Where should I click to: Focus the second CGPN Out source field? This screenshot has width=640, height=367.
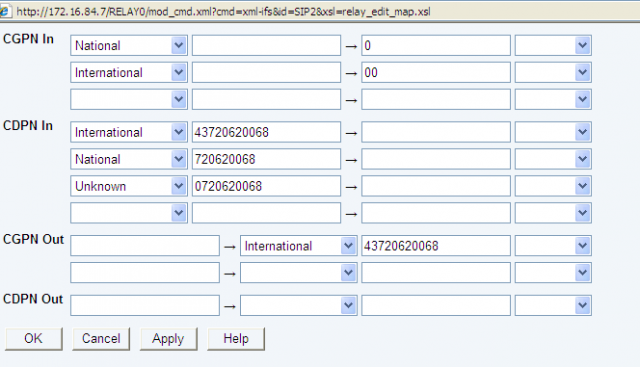(x=145, y=273)
